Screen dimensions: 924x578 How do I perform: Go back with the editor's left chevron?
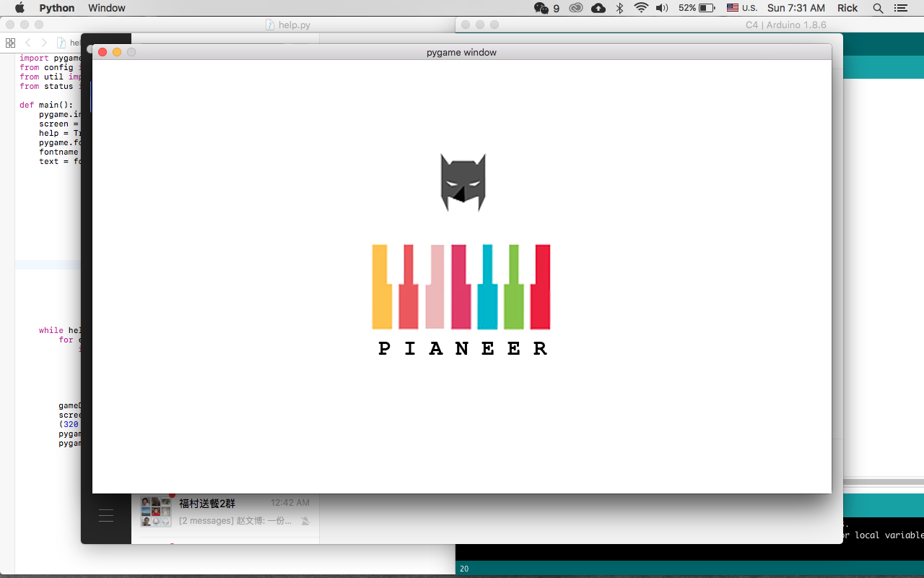tap(28, 43)
